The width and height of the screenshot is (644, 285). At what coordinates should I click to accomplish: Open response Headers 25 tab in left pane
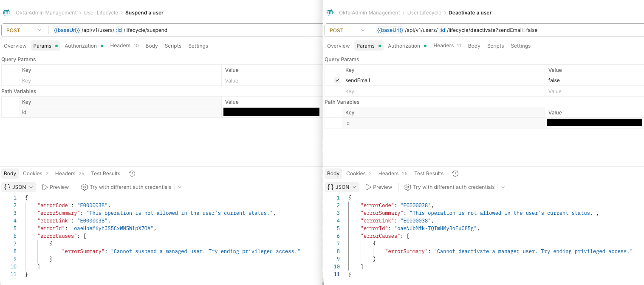coord(70,174)
